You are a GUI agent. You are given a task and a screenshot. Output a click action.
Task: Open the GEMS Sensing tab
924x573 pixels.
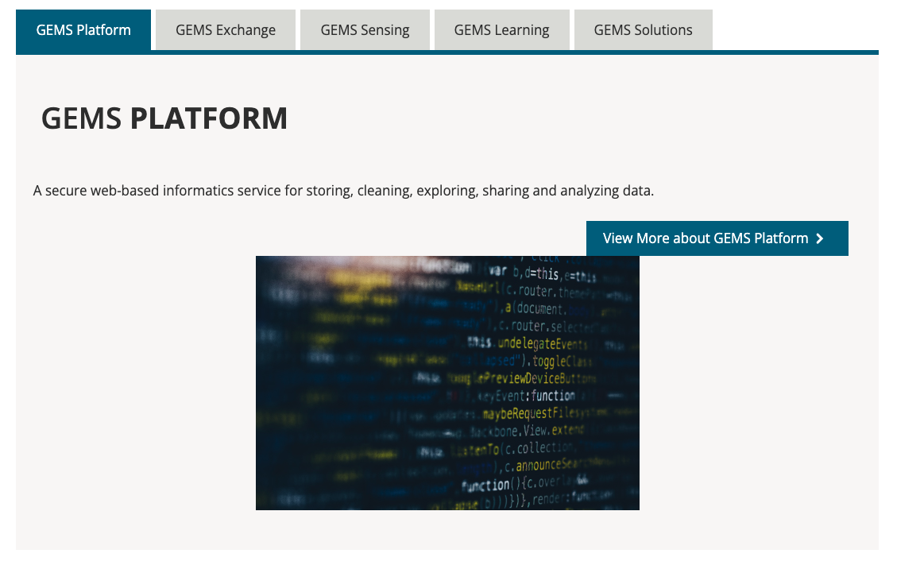pyautogui.click(x=365, y=30)
